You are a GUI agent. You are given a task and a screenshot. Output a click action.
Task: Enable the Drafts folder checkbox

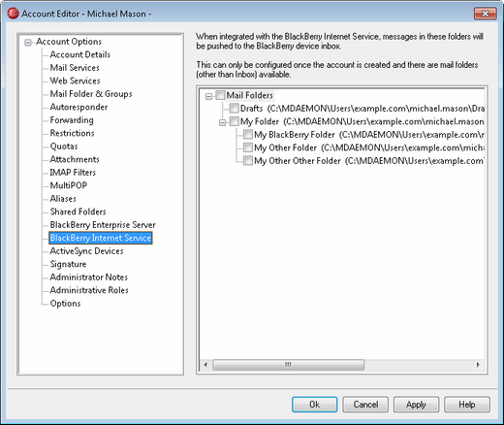coord(234,109)
